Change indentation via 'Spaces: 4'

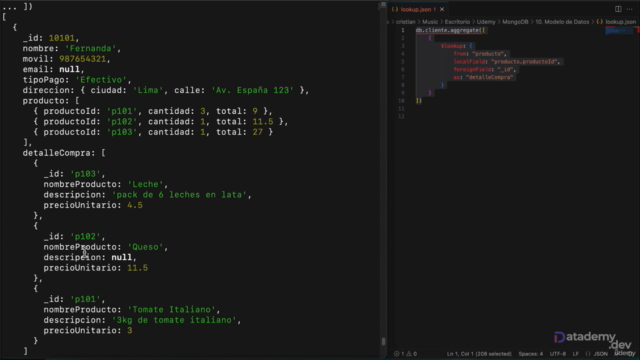531,354
